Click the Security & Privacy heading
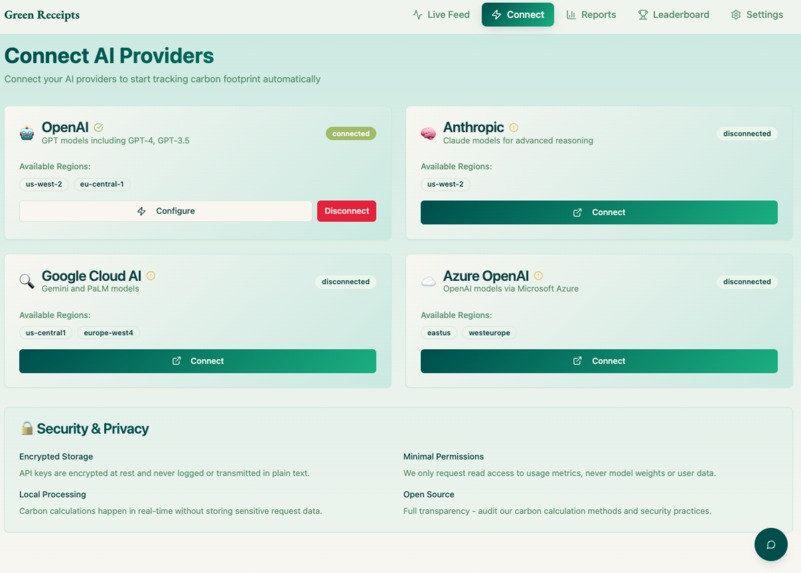Image resolution: width=801 pixels, height=573 pixels. [92, 428]
